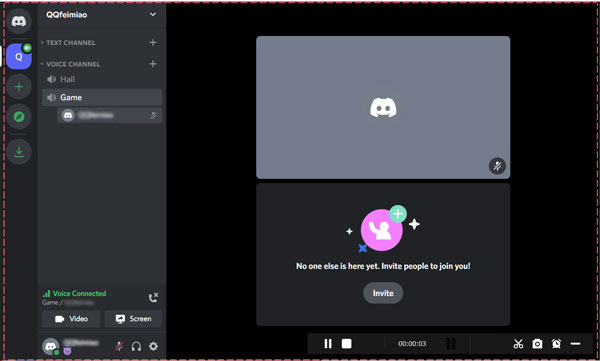Select the blurred user under Game channel
The height and width of the screenshot is (361, 600).
pyautogui.click(x=109, y=115)
